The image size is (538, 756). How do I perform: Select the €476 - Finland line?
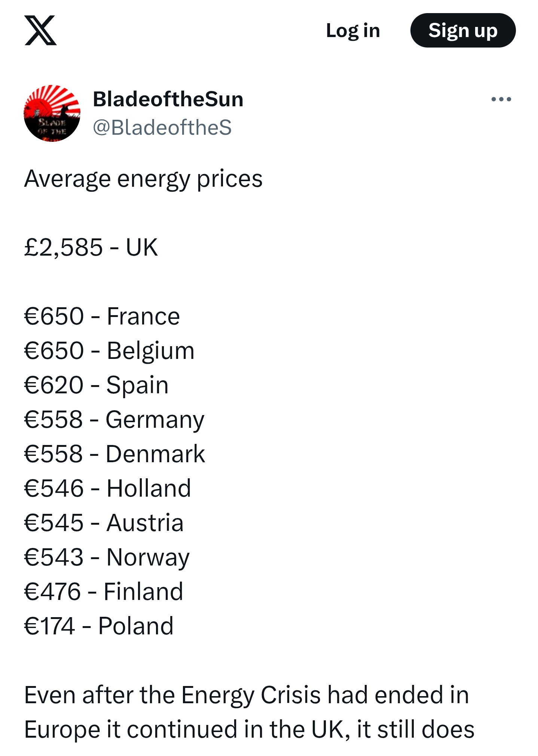(x=103, y=592)
